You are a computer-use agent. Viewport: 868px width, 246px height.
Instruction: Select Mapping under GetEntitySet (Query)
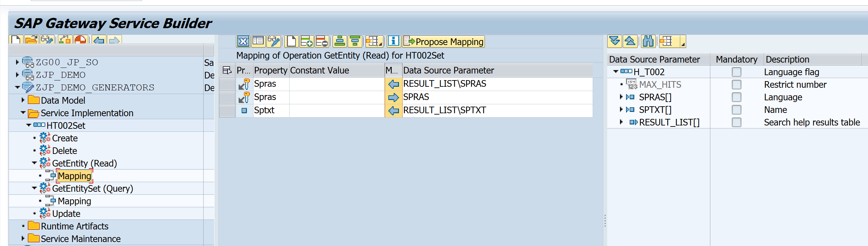point(74,201)
